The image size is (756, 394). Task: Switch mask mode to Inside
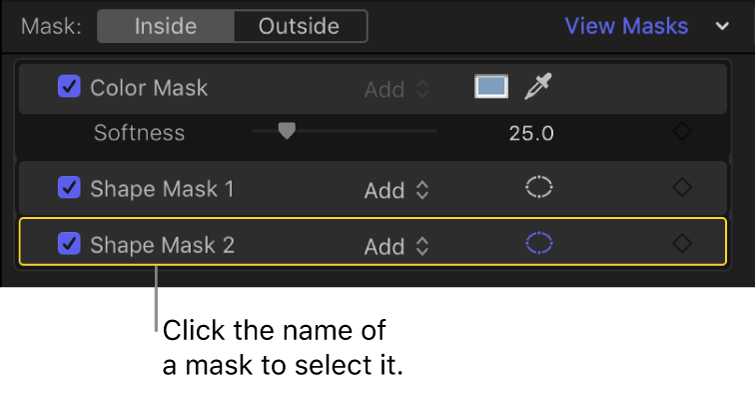click(x=166, y=26)
